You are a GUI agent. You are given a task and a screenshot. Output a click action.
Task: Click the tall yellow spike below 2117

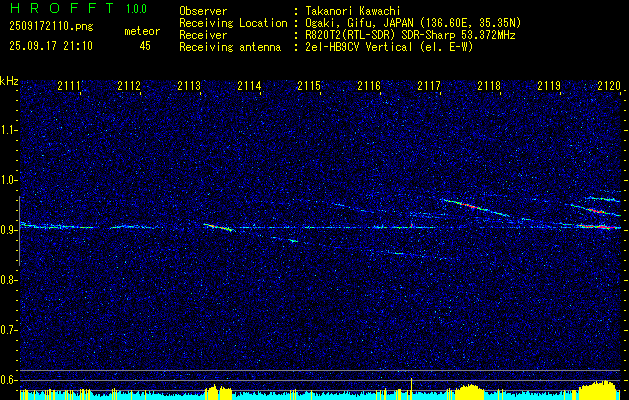pyautogui.click(x=411, y=388)
